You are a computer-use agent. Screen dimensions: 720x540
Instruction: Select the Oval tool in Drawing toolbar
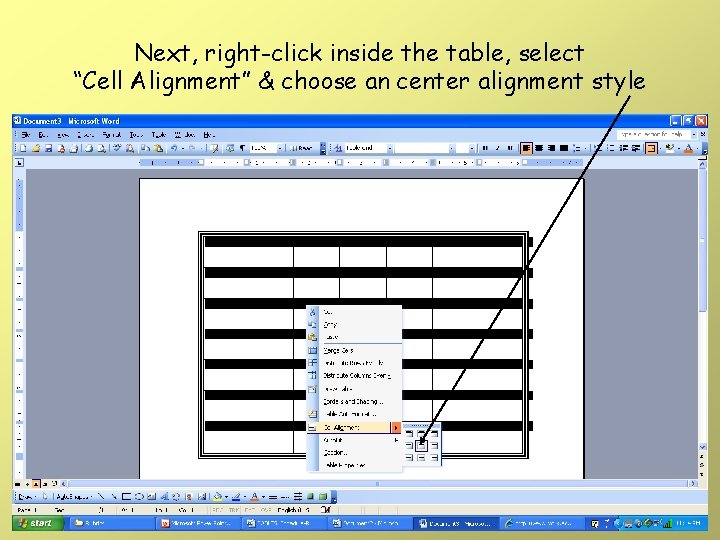(139, 496)
